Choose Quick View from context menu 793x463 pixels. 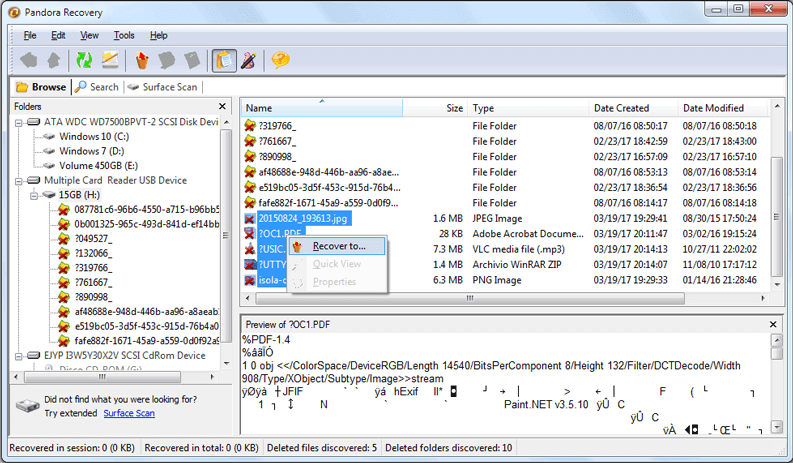click(x=337, y=264)
